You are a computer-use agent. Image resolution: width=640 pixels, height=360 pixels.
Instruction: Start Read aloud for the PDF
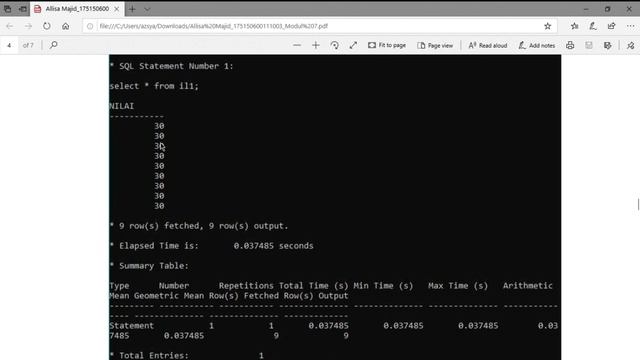click(x=487, y=45)
